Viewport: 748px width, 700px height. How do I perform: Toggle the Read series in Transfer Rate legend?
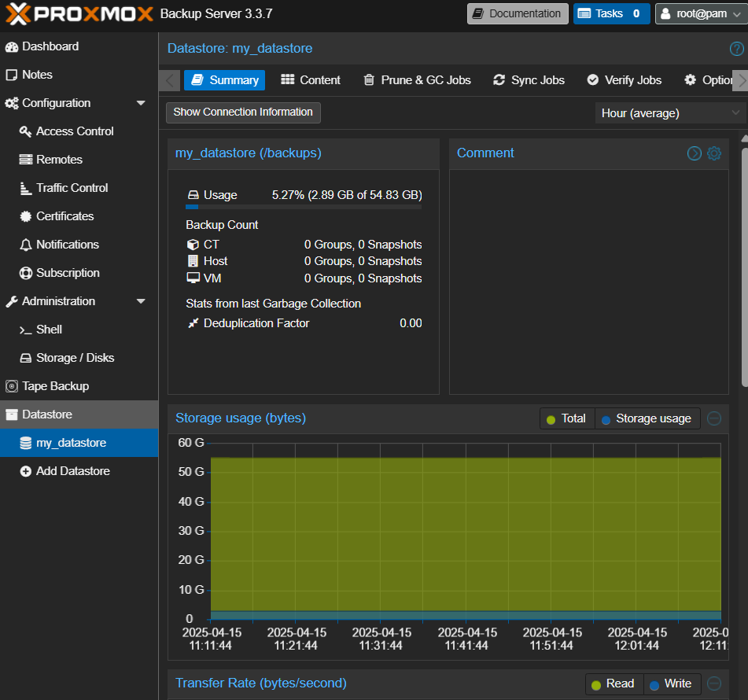(613, 683)
